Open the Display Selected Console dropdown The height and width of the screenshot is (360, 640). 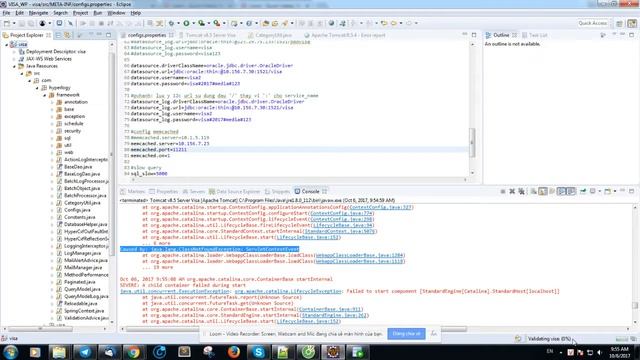(x=599, y=191)
